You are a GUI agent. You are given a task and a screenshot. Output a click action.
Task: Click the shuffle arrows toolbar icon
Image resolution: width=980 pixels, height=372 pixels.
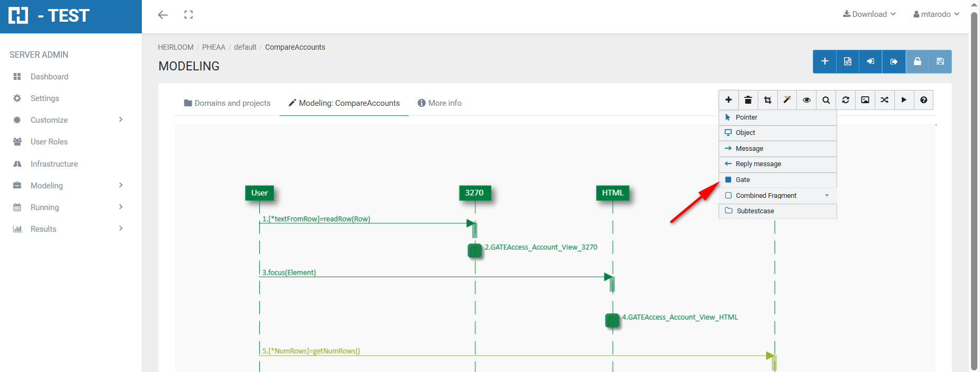[884, 100]
